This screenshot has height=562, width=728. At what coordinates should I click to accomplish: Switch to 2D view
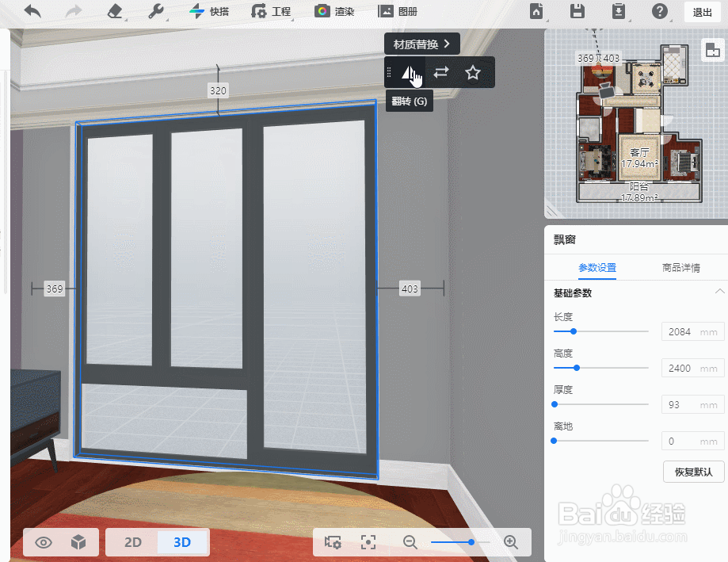132,542
